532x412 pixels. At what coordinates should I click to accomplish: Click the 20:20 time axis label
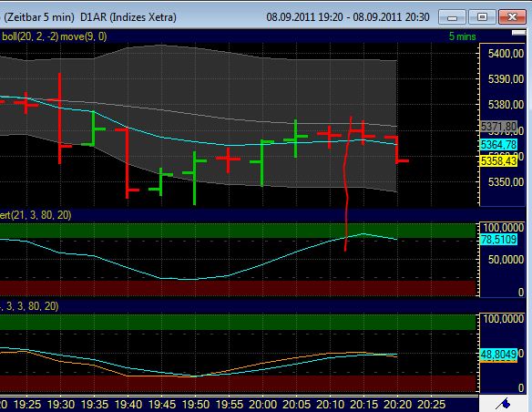point(397,405)
